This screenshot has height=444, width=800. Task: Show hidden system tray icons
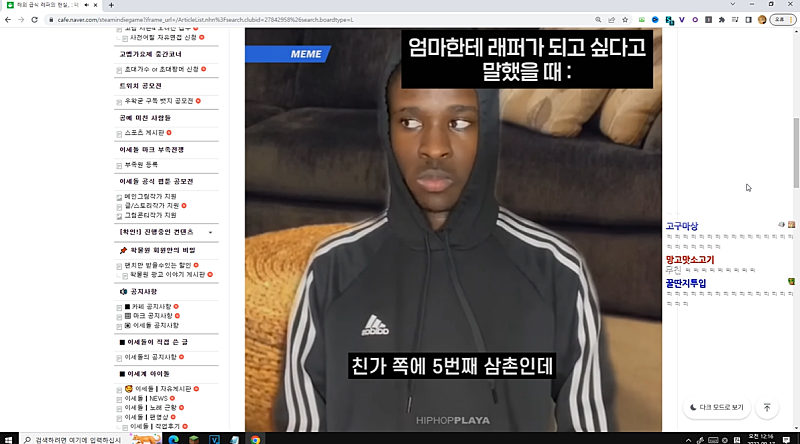click(688, 439)
